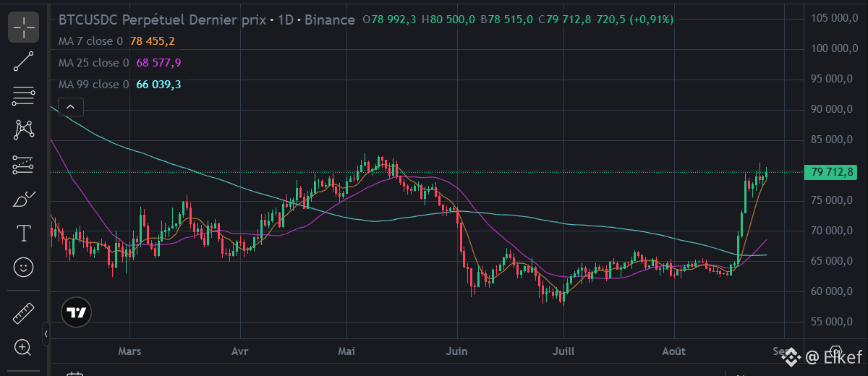Image resolution: width=868 pixels, height=376 pixels.
Task: Click the low price value B78 515,0
Action: [x=506, y=20]
